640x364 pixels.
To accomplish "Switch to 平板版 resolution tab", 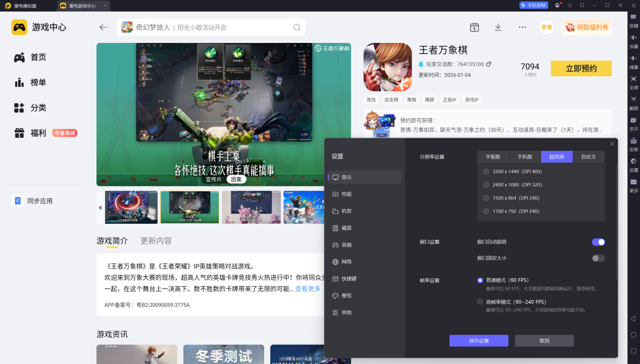I will (x=493, y=157).
